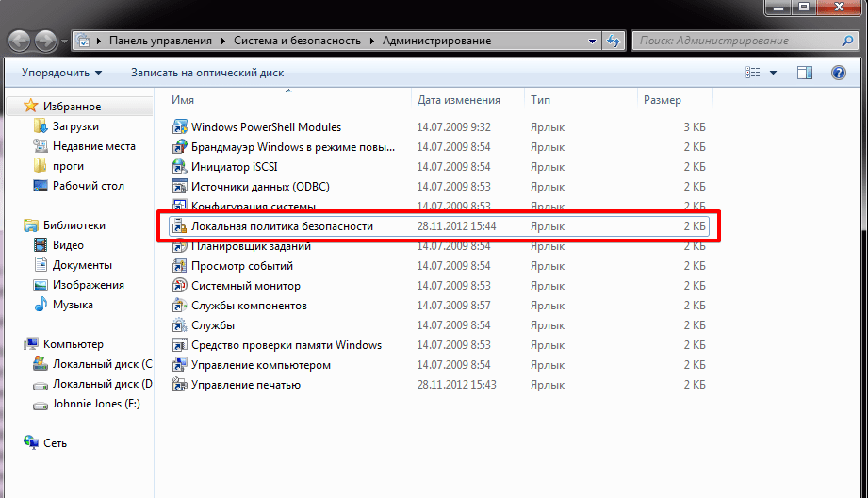The height and width of the screenshot is (498, 868).
Task: Click date '14.07.2009 8:57' cell
Action: pyautogui.click(x=453, y=306)
